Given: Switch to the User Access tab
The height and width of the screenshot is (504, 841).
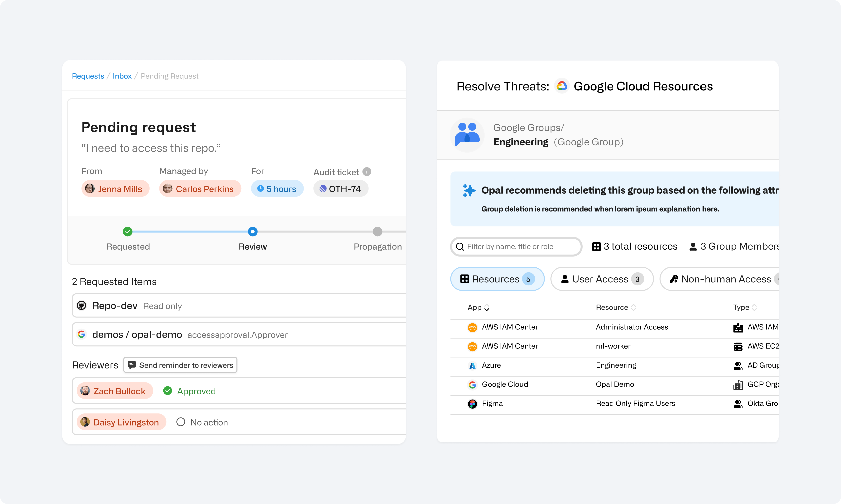Looking at the screenshot, I should click(602, 279).
